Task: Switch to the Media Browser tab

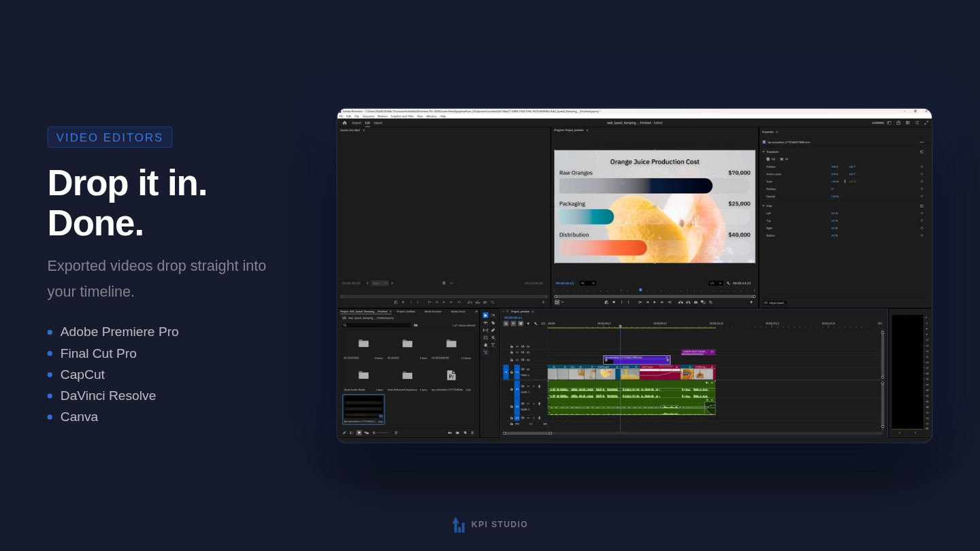Action: coord(433,312)
